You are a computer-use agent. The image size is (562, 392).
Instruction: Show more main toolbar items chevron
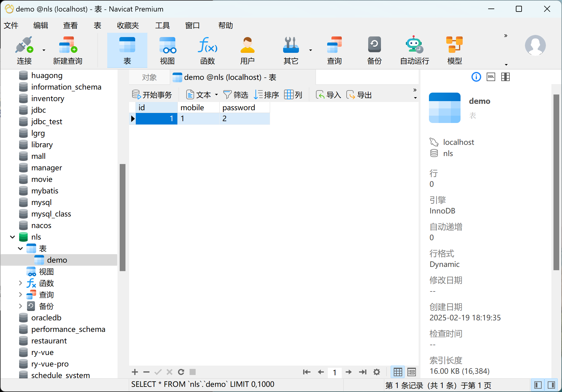point(506,36)
